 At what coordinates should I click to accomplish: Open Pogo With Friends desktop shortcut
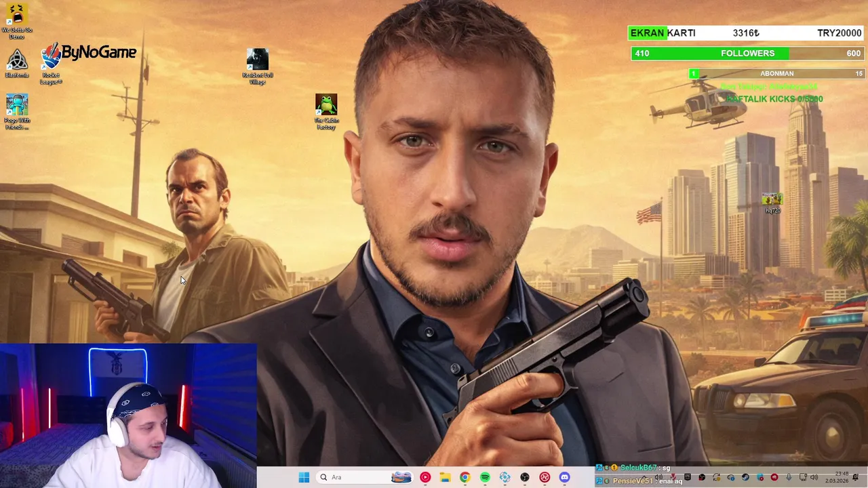point(17,112)
